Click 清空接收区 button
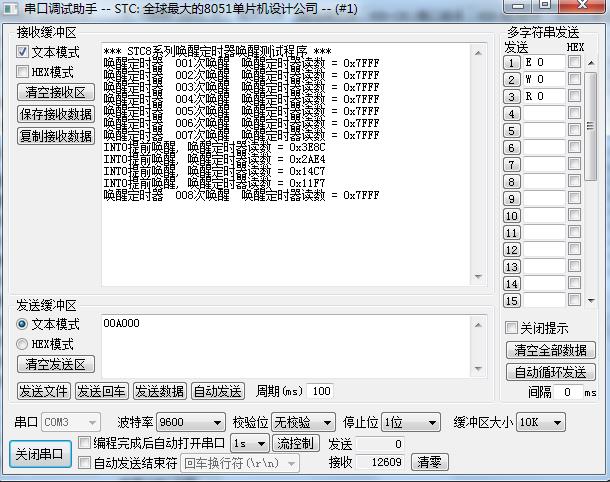Image resolution: width=610 pixels, height=482 pixels. pyautogui.click(x=56, y=93)
